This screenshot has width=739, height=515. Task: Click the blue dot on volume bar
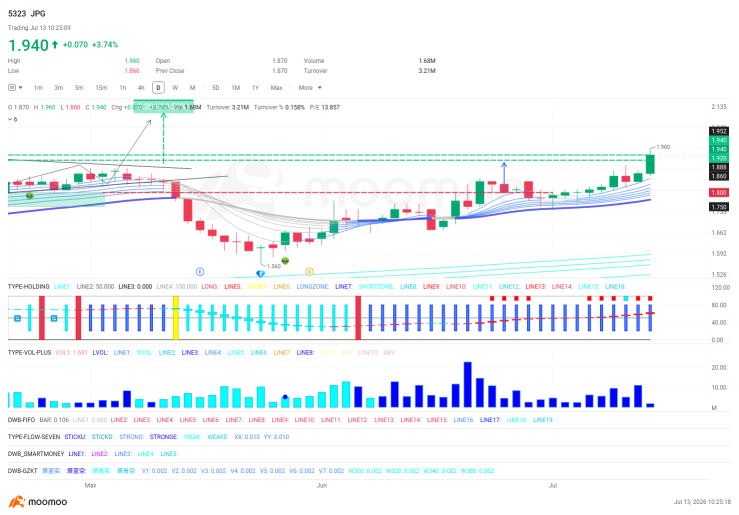point(285,397)
